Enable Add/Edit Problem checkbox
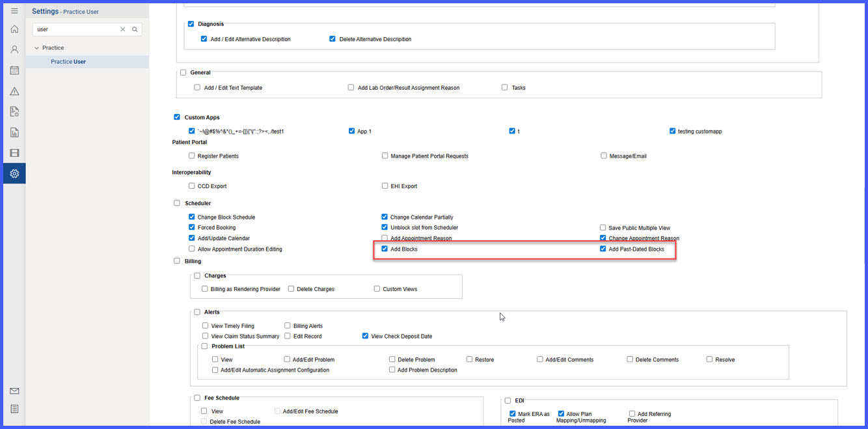This screenshot has width=868, height=429. pos(287,359)
